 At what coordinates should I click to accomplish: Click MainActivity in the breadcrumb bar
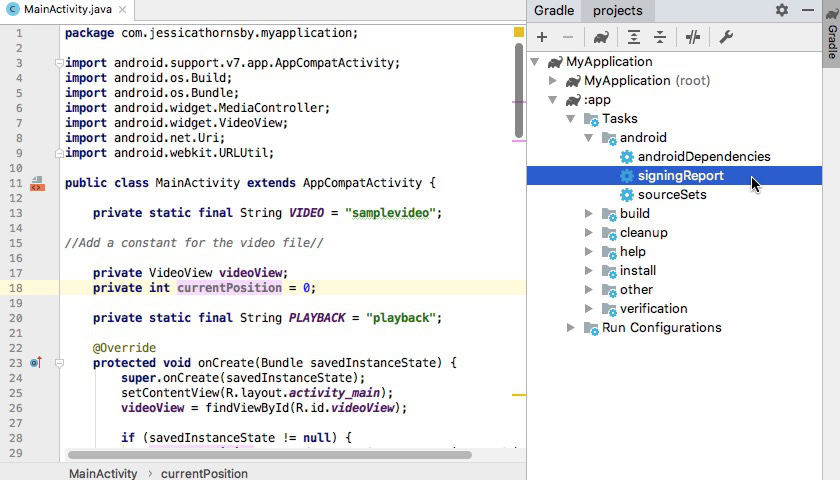coord(103,473)
